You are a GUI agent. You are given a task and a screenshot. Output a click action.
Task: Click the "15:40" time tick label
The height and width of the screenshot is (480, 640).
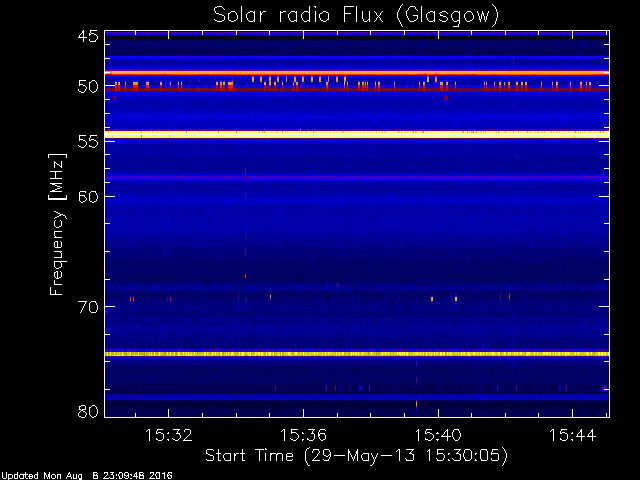click(438, 436)
